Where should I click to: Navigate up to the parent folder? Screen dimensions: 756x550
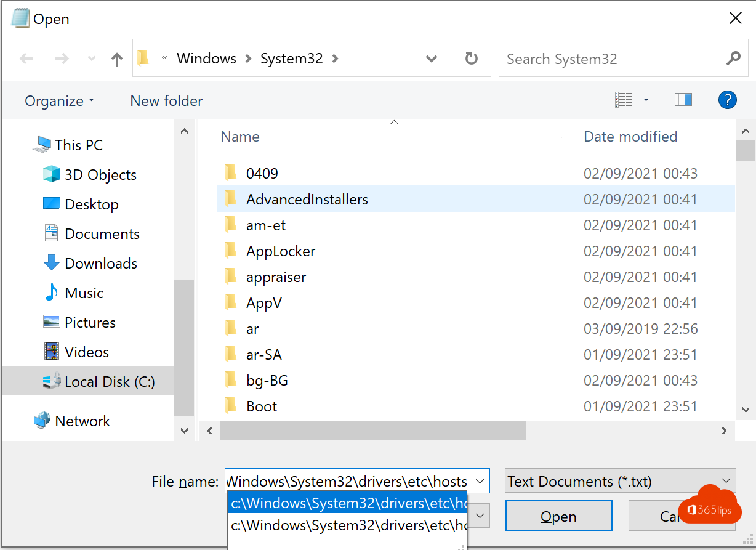116,58
